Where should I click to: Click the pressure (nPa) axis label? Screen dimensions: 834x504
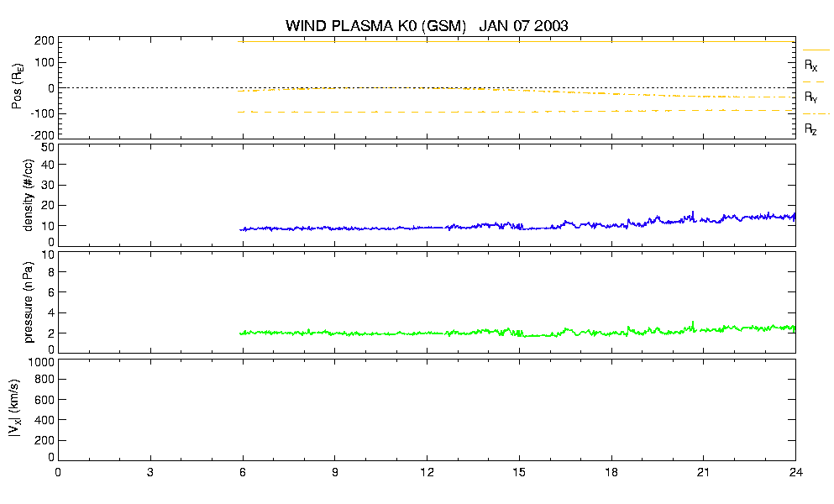click(x=29, y=302)
